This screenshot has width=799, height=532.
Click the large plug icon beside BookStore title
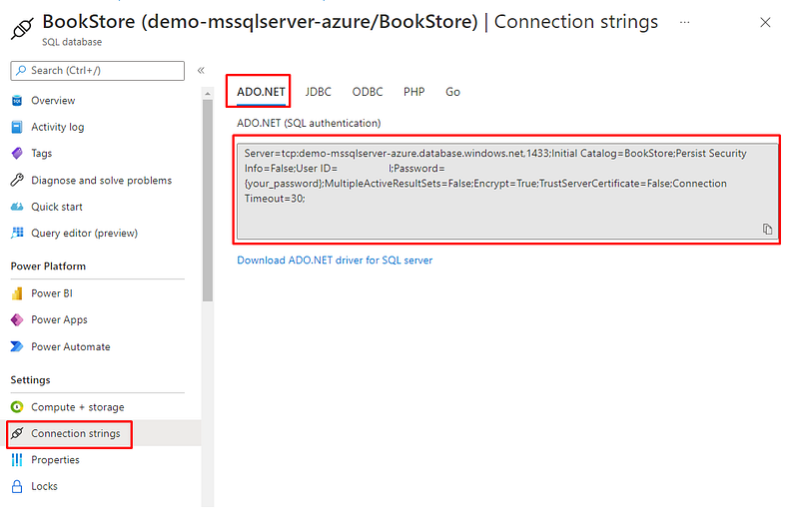[22, 29]
